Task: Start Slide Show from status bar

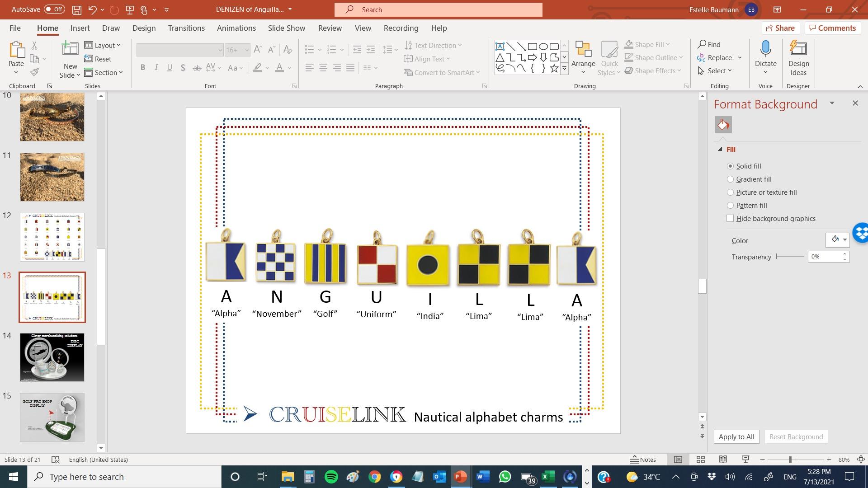Action: (x=745, y=460)
